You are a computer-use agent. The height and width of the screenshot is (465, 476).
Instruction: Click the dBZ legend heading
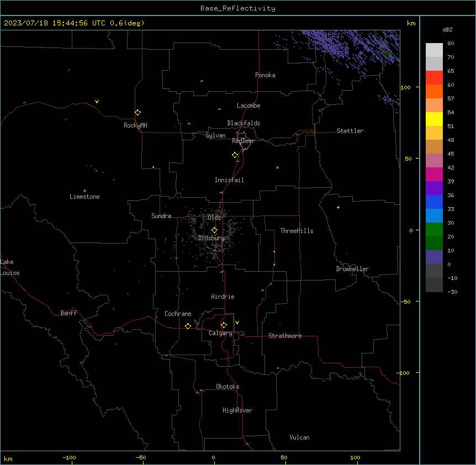tap(447, 29)
